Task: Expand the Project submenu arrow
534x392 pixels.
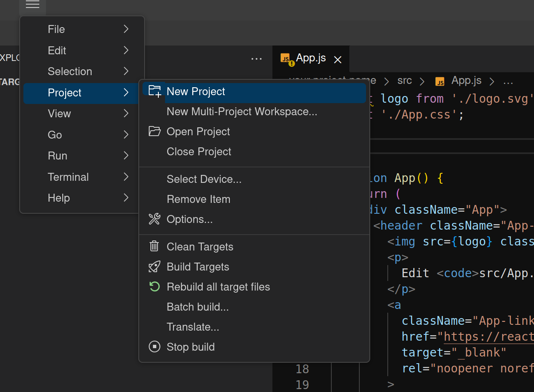Action: click(x=126, y=93)
